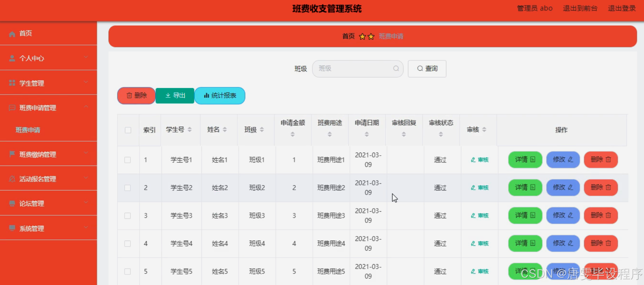Check the checkbox for row 学生号4

pyautogui.click(x=128, y=244)
